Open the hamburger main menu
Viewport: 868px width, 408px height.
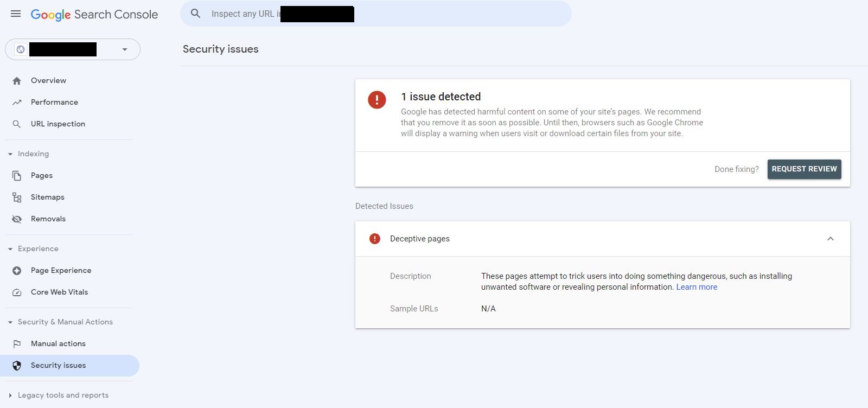pyautogui.click(x=16, y=14)
